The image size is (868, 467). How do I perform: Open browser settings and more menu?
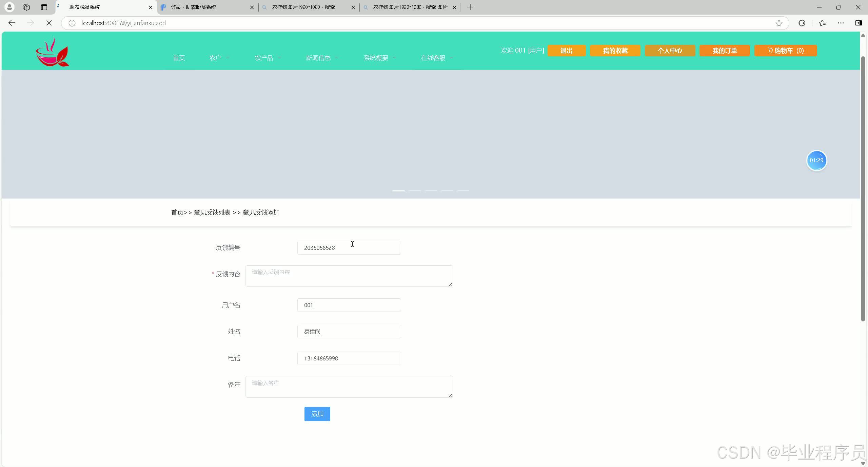(841, 23)
